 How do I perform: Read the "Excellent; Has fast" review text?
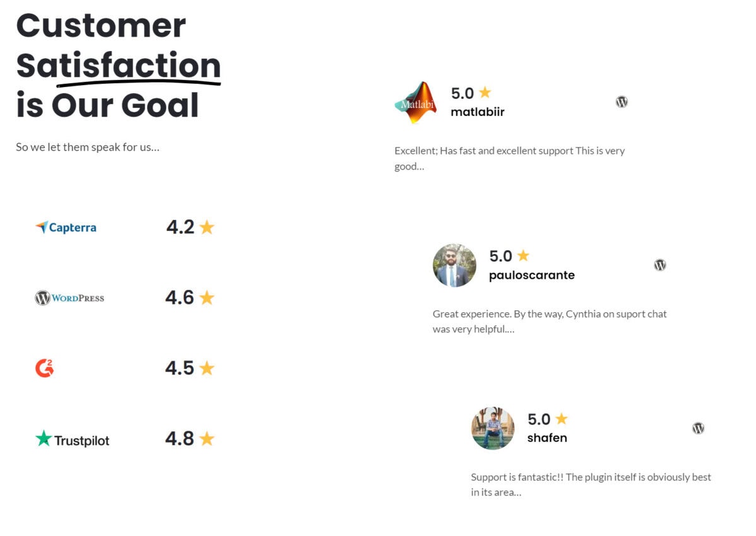(x=509, y=158)
